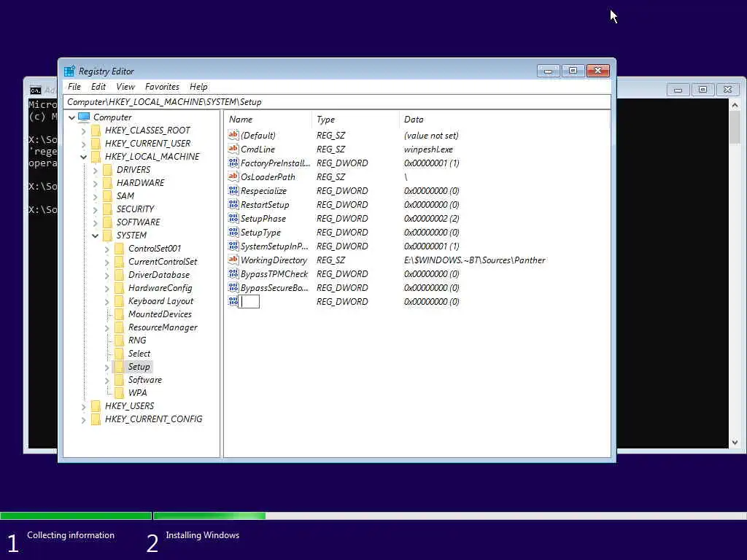
Task: Open the Help menu
Action: [x=198, y=87]
